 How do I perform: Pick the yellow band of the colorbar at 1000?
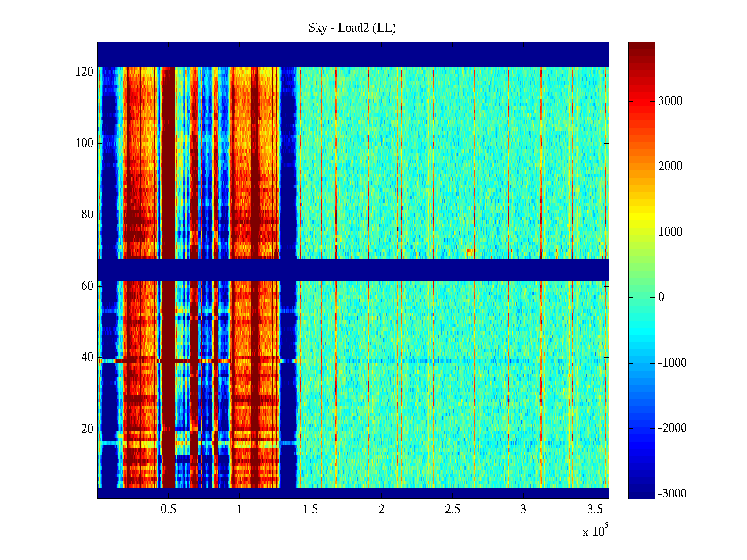tap(641, 232)
